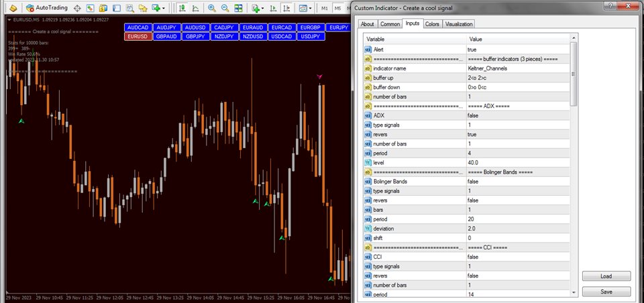Image resolution: width=644 pixels, height=303 pixels.
Task: Switch chart to candlesticks view
Action: tap(182, 8)
